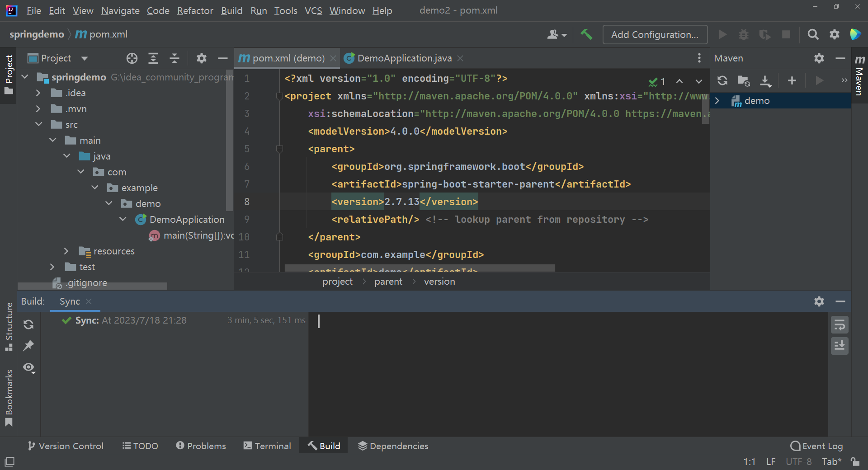Viewport: 868px width, 470px height.
Task: Expand the .idea folder
Action: tap(38, 93)
